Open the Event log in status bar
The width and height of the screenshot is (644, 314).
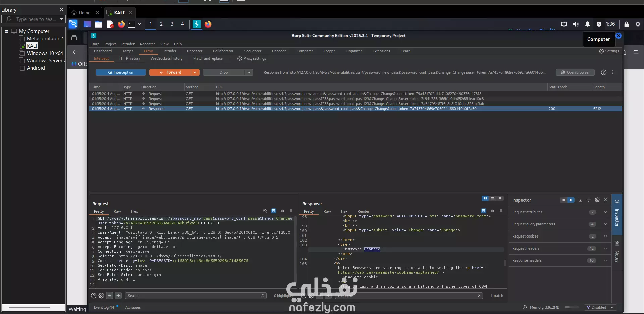[105, 307]
